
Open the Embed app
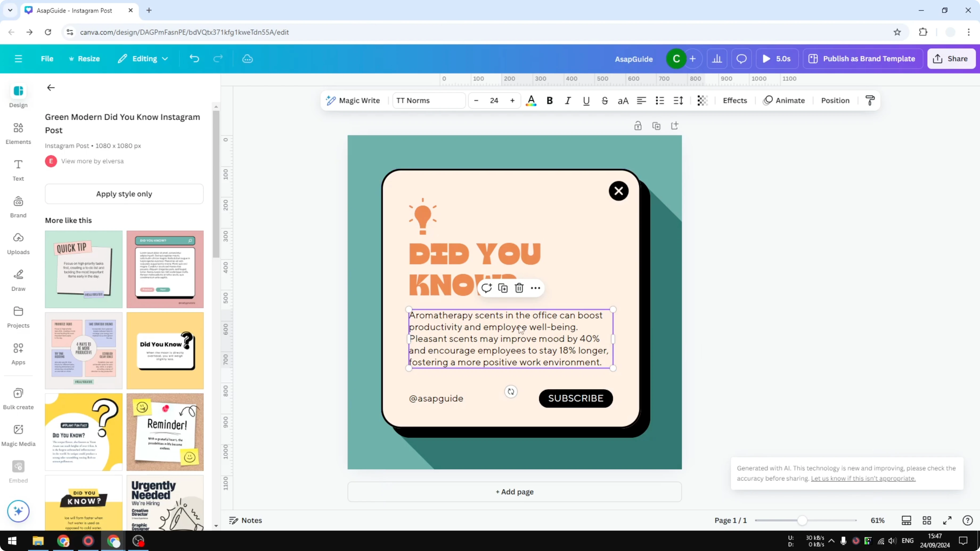point(18,472)
